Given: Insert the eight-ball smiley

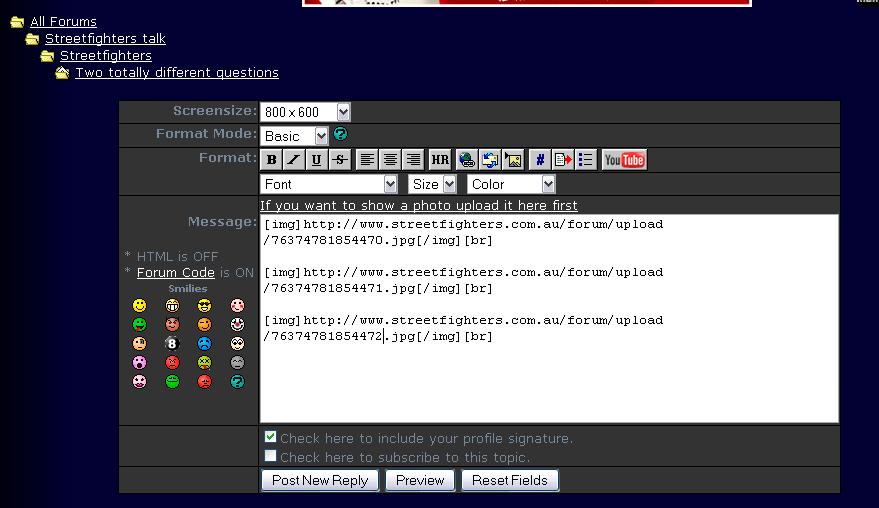Looking at the screenshot, I should pyautogui.click(x=172, y=343).
